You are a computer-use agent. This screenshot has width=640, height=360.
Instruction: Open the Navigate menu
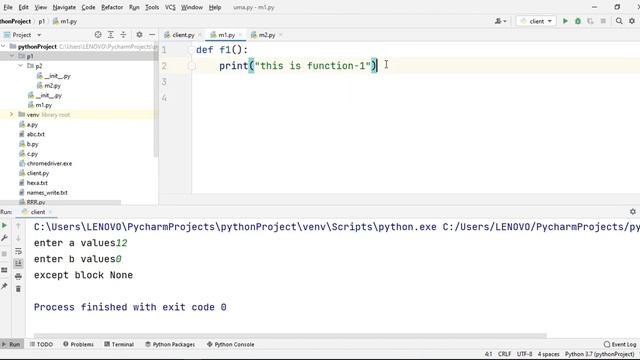[64, 7]
